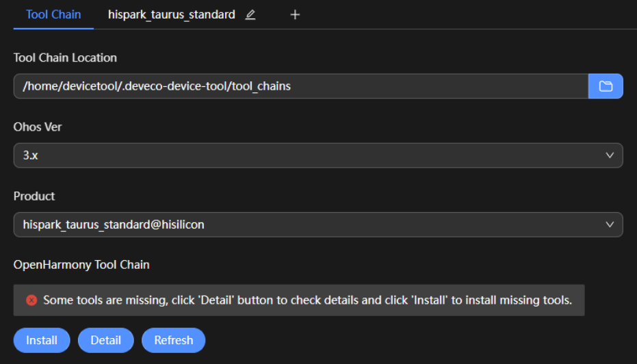Click the pencil edit icon beside hispark_taurus_standard
The image size is (637, 364).
tap(250, 14)
